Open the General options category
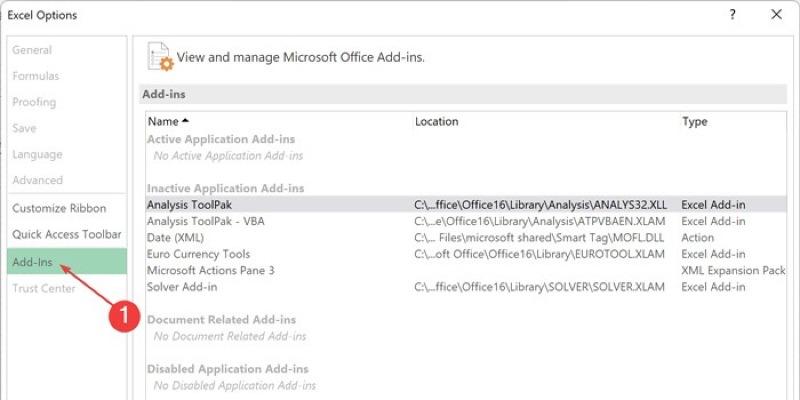This screenshot has height=400, width=800. (32, 50)
